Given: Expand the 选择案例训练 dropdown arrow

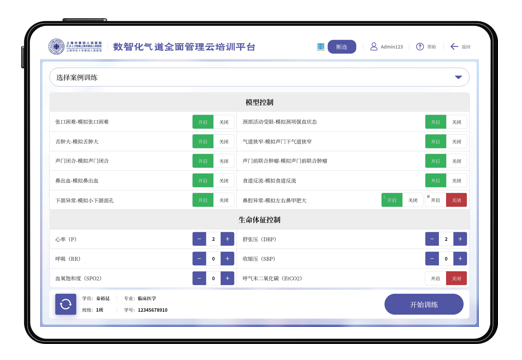Looking at the screenshot, I should (458, 77).
